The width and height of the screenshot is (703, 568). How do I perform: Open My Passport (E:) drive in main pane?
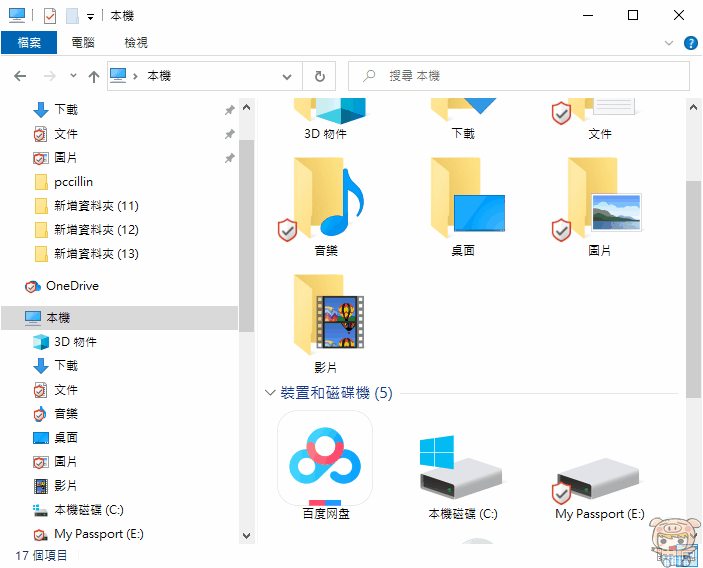599,489
